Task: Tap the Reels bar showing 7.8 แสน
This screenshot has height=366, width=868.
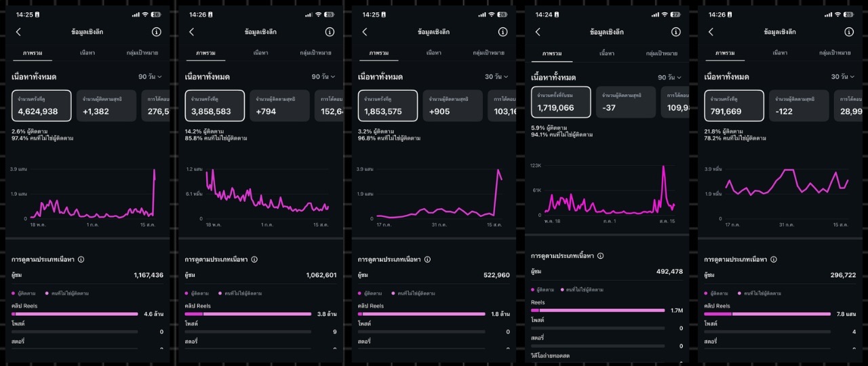Action: click(767, 314)
